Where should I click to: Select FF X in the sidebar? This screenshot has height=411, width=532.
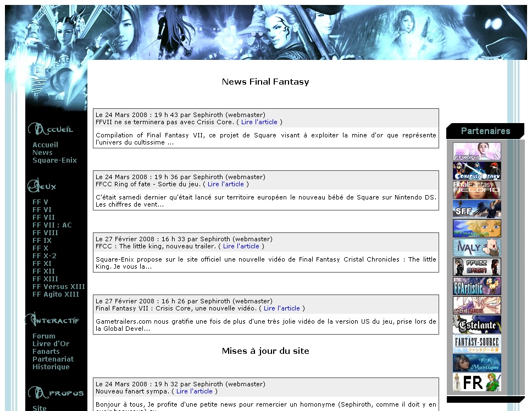tap(40, 248)
